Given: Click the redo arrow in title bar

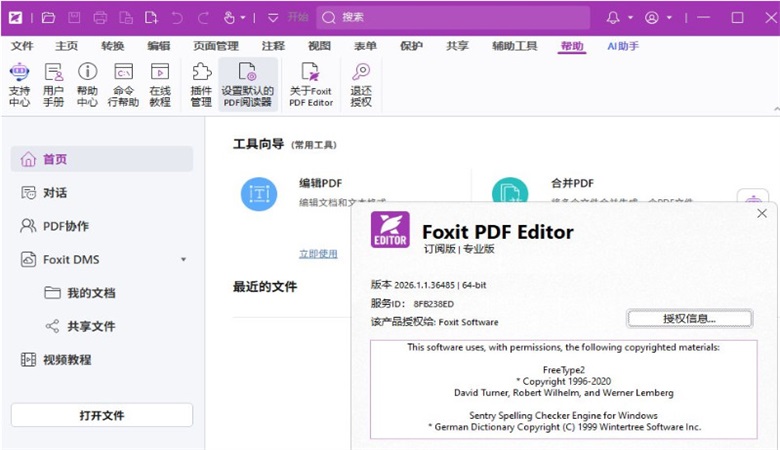Looking at the screenshot, I should coord(203,18).
